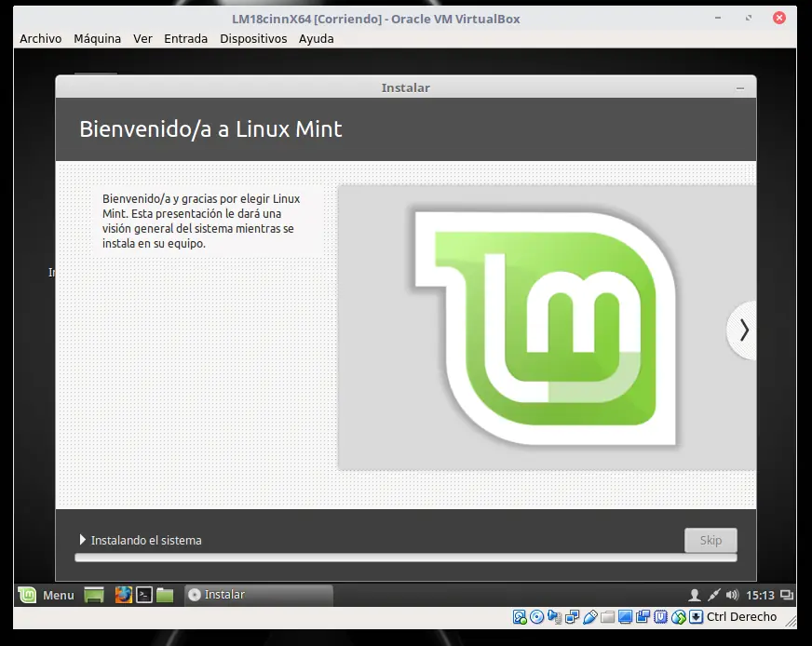This screenshot has height=646, width=812.
Task: Click the 15:13 clock in the panel
Action: pyautogui.click(x=760, y=596)
